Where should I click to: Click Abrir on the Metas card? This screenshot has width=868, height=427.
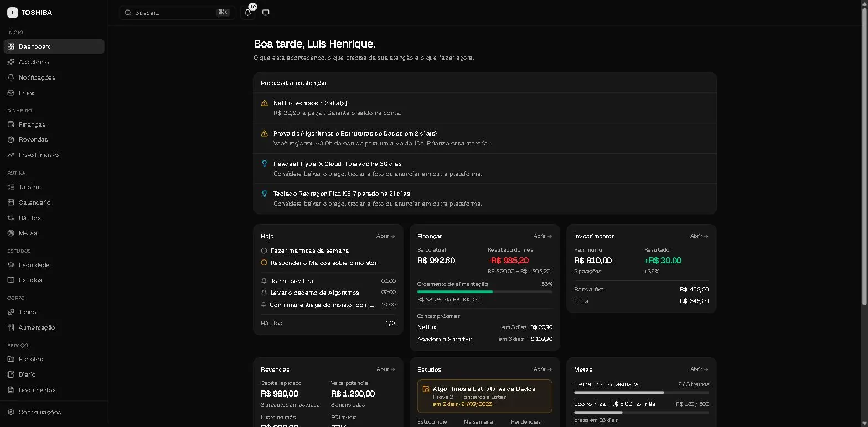[x=700, y=369]
